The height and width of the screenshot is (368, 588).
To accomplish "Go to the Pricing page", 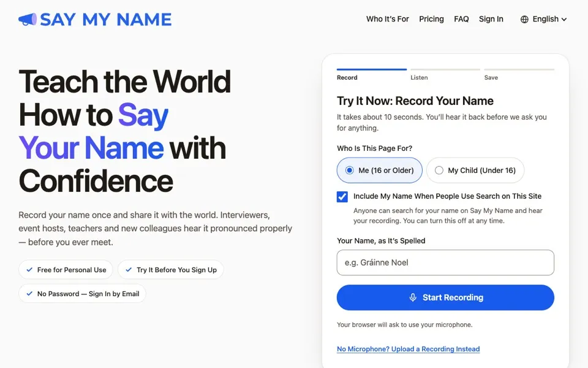I will point(431,19).
